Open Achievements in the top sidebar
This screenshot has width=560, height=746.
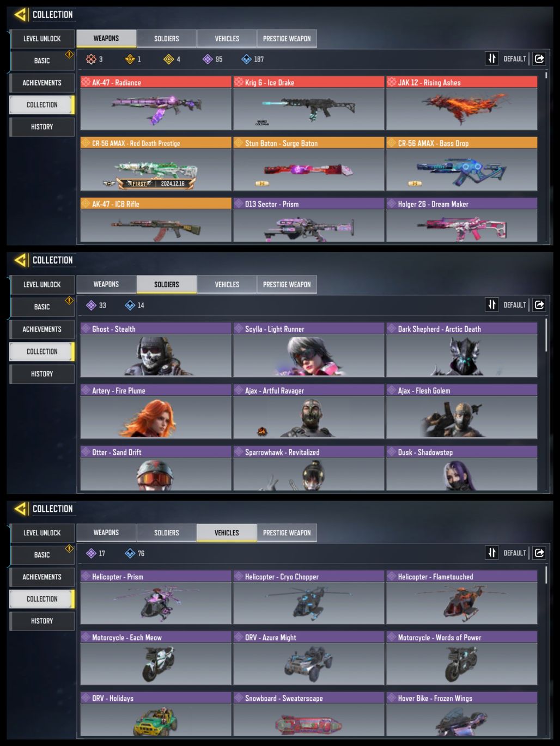42,83
